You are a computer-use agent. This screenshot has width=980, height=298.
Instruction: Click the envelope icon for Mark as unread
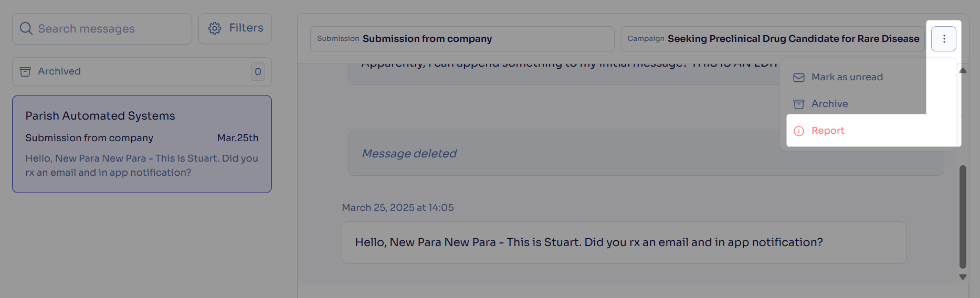coord(799,78)
